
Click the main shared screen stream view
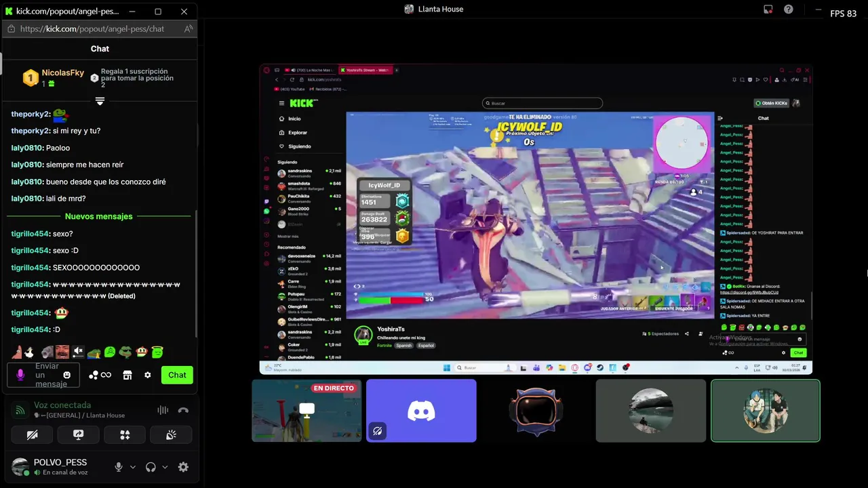click(x=536, y=219)
